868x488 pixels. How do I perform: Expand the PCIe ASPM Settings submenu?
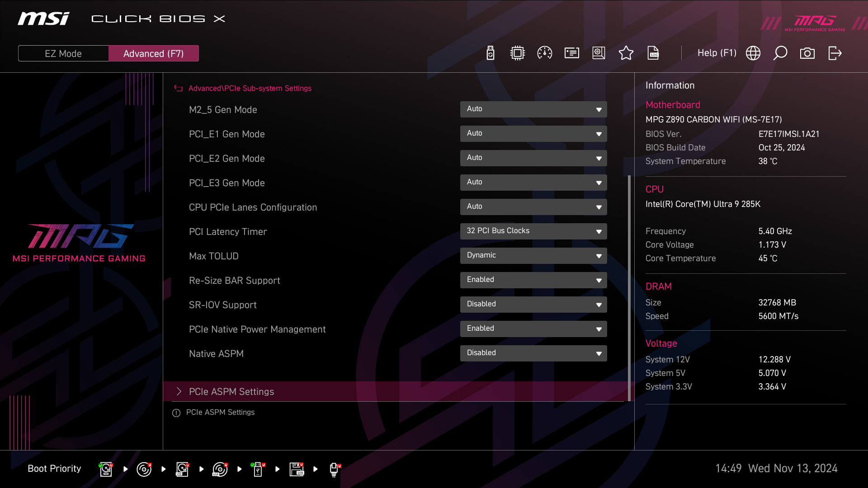pyautogui.click(x=231, y=392)
